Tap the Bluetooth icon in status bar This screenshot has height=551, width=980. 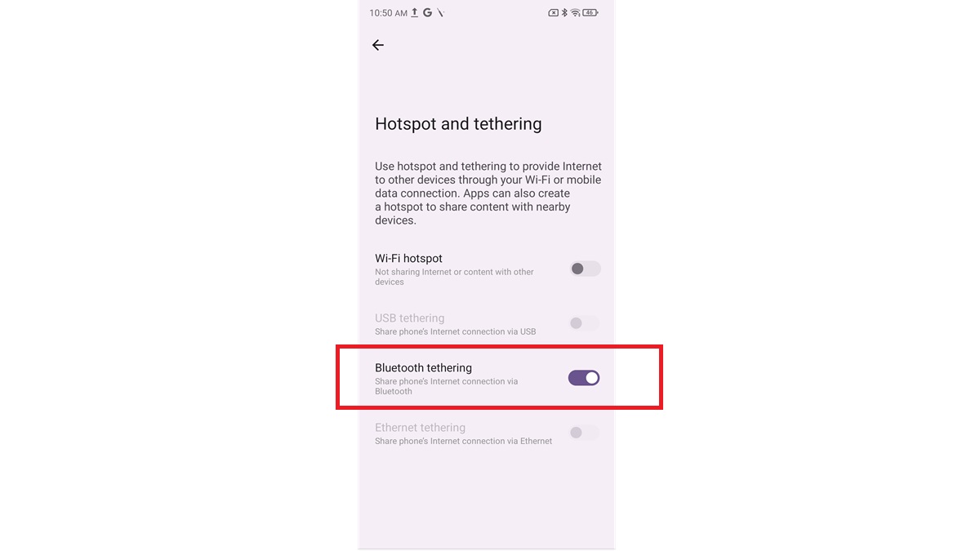pyautogui.click(x=564, y=13)
